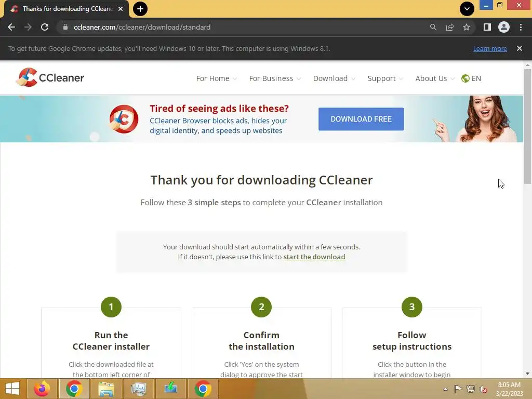This screenshot has width=532, height=399.
Task: Click the share page icon
Action: point(450,27)
